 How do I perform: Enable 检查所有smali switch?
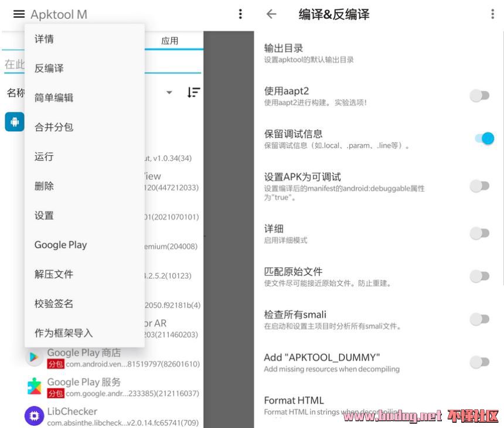pyautogui.click(x=479, y=319)
